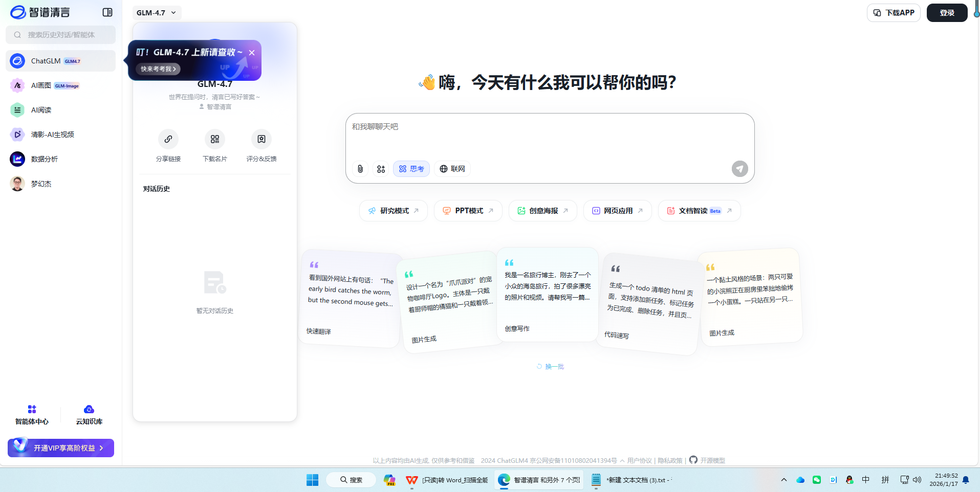Send the message with the arrow icon
980x492 pixels.
(739, 169)
